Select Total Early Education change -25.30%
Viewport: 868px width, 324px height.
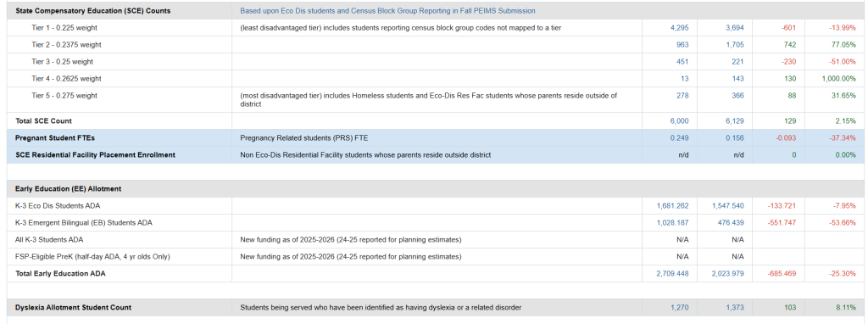tap(842, 274)
